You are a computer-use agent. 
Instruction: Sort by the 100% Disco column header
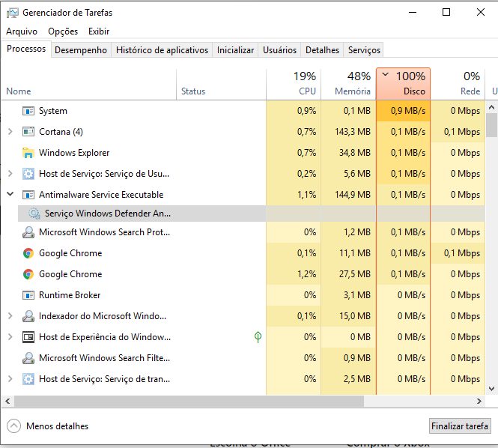403,84
